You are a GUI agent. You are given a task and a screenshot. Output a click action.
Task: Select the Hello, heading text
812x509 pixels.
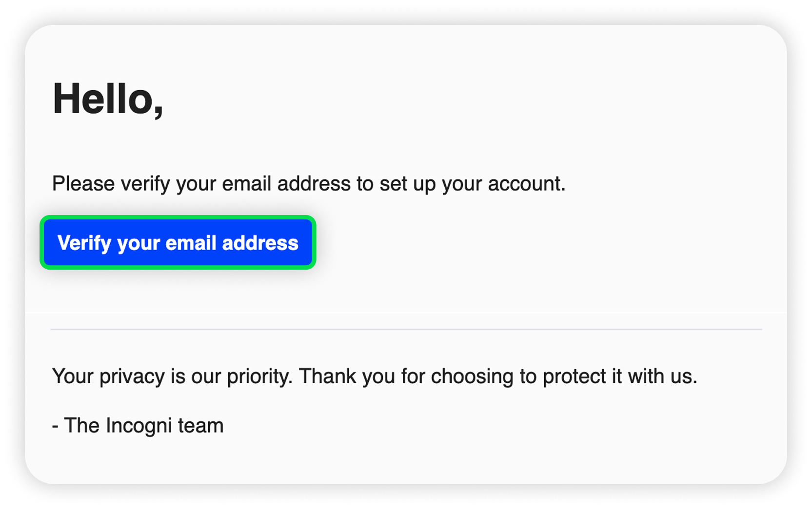coord(108,99)
